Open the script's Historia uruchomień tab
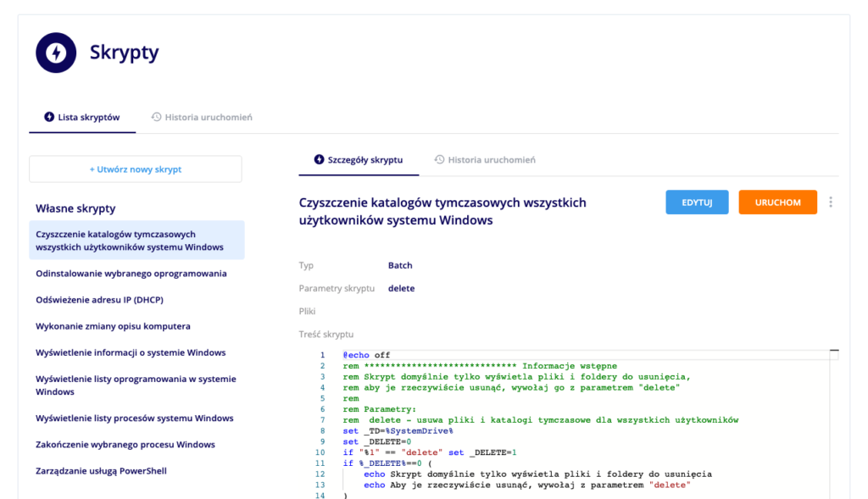Viewport: 868px width, 499px height. tap(485, 160)
